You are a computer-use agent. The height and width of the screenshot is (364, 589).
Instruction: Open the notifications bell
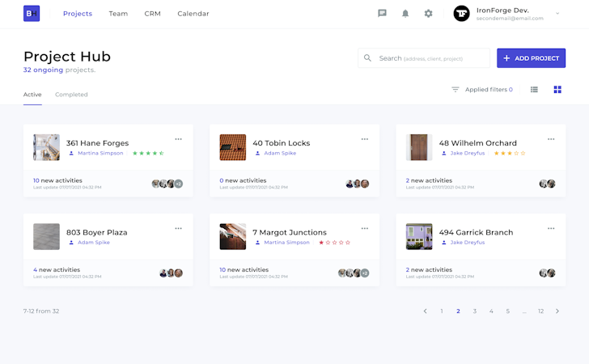point(405,14)
